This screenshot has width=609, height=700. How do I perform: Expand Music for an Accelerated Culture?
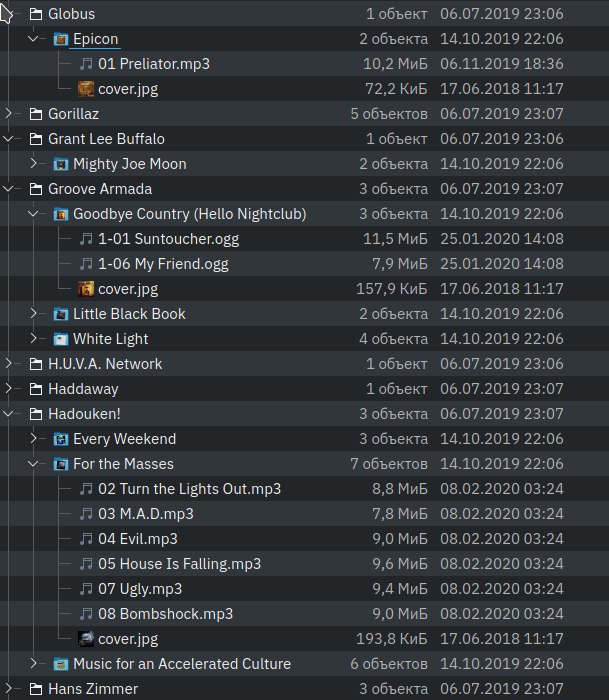[33, 663]
